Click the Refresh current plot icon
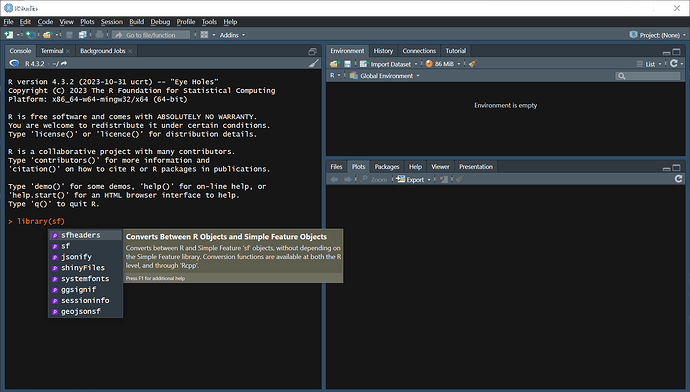This screenshot has width=690, height=392. (x=678, y=179)
